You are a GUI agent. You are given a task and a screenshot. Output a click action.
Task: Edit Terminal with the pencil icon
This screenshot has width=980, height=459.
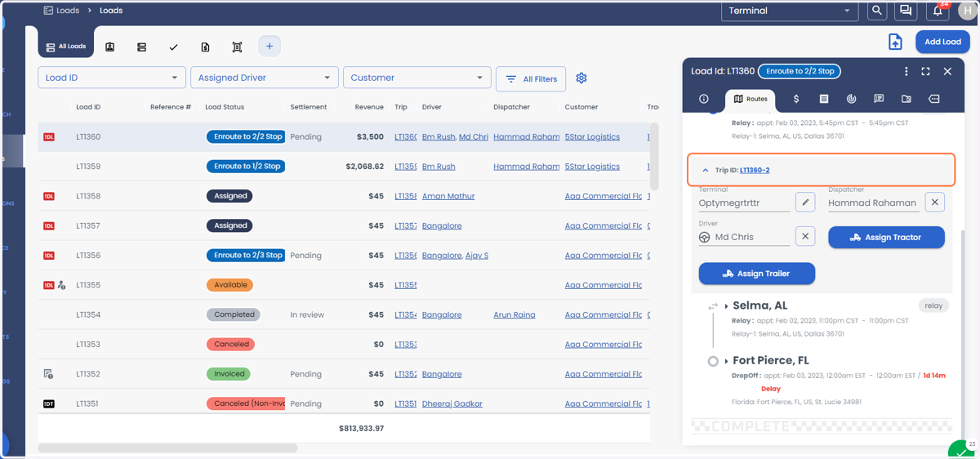tap(805, 203)
